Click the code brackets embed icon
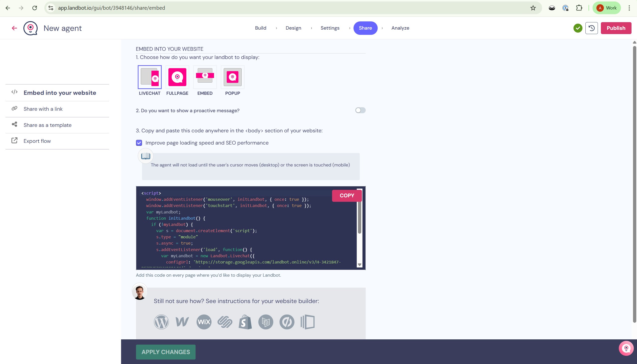 pyautogui.click(x=14, y=92)
